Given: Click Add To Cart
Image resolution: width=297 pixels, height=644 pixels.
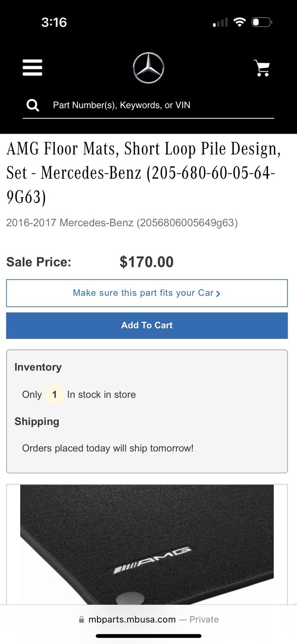Looking at the screenshot, I should pyautogui.click(x=147, y=325).
